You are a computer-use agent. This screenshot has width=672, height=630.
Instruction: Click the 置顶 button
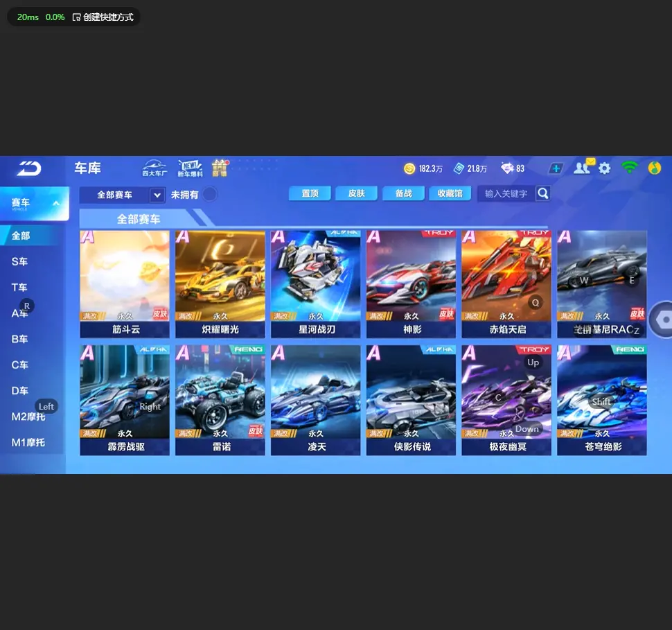(310, 193)
